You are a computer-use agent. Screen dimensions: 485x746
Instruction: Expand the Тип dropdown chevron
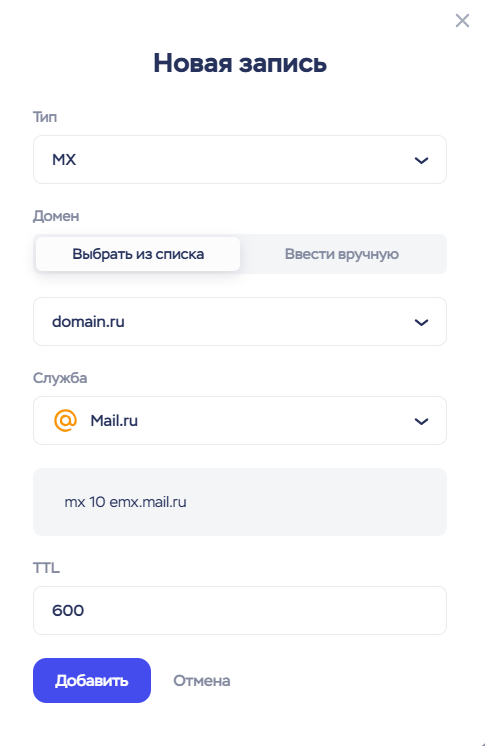[421, 160]
